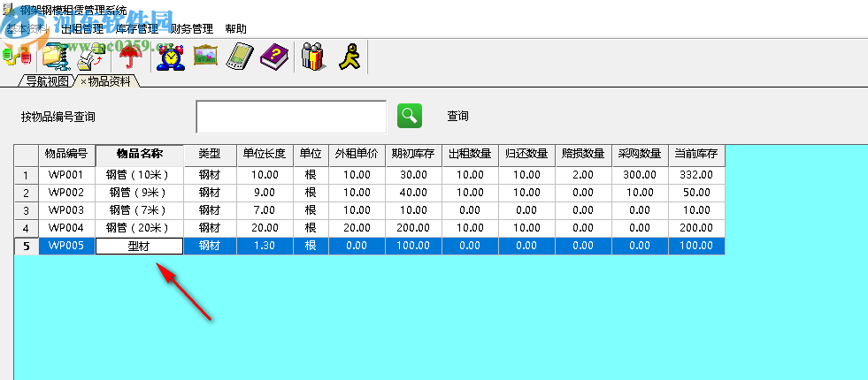Click the 50.00 current stock cell
The width and height of the screenshot is (868, 380).
[x=696, y=193]
